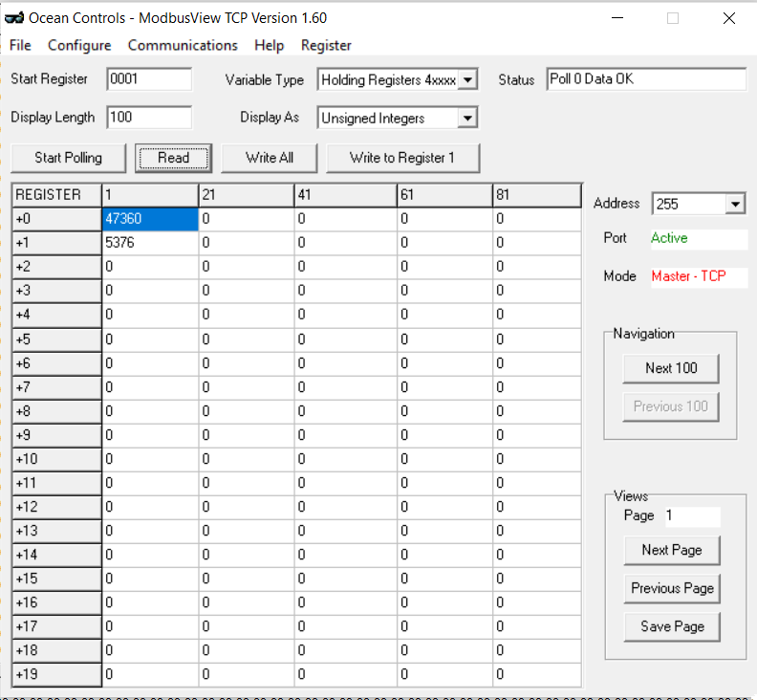The image size is (757, 700).
Task: Click Write to Register 1 button
Action: [x=402, y=158]
